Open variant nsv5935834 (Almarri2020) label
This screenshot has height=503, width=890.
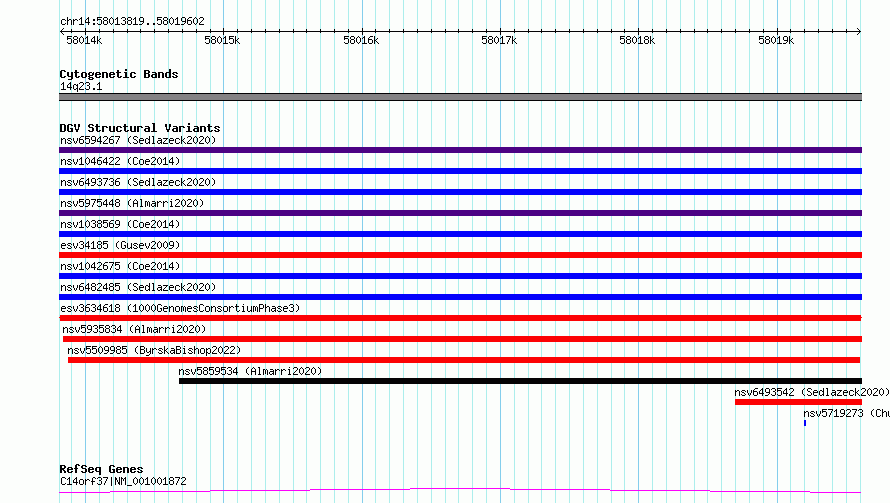pyautogui.click(x=134, y=329)
